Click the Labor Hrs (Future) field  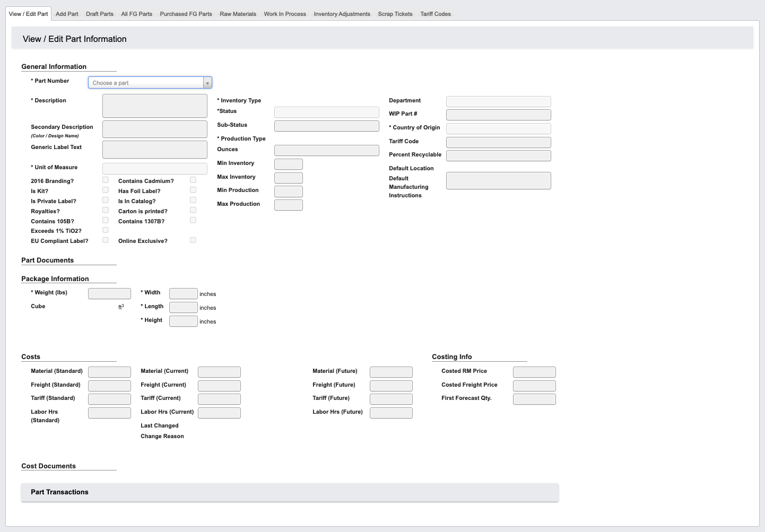pyautogui.click(x=391, y=413)
